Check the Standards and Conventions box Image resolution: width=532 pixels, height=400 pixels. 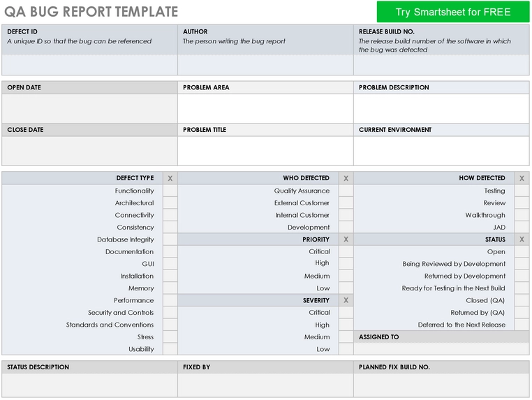(x=170, y=325)
